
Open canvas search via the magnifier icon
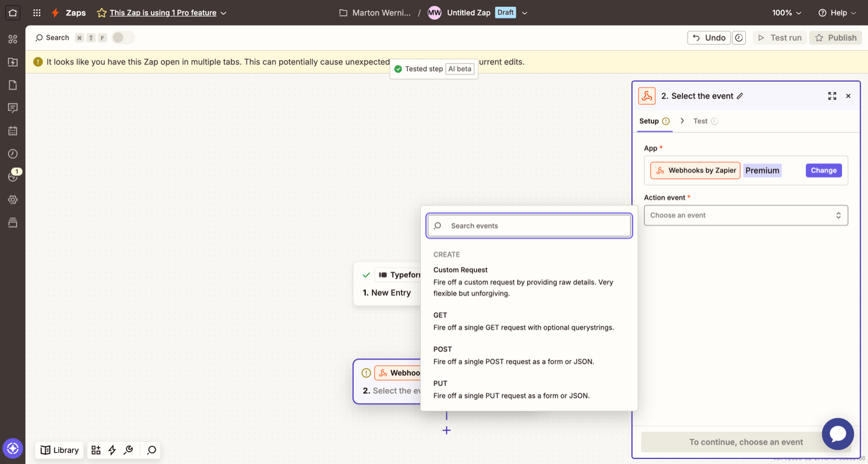tap(151, 450)
